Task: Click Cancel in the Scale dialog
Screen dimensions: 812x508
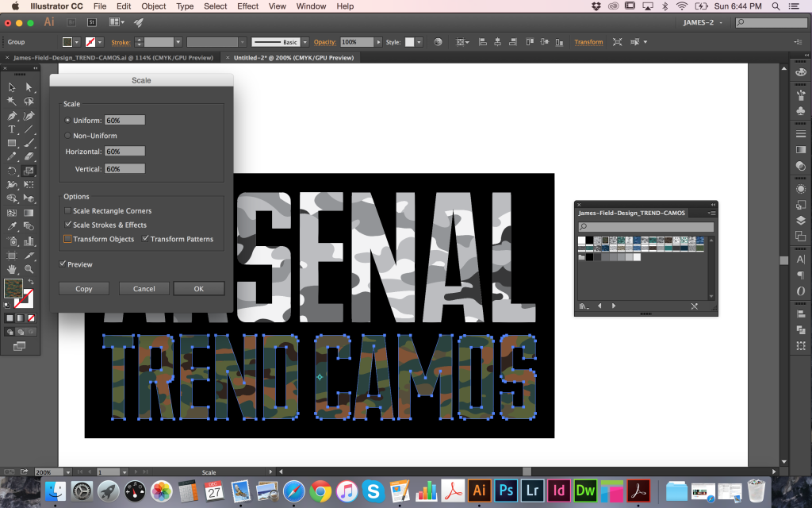Action: pos(144,289)
